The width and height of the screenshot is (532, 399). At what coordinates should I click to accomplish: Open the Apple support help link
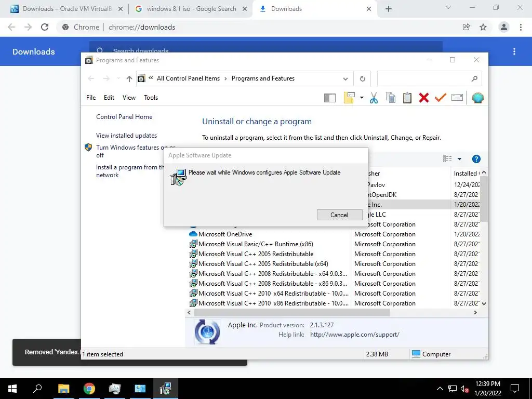(x=354, y=335)
